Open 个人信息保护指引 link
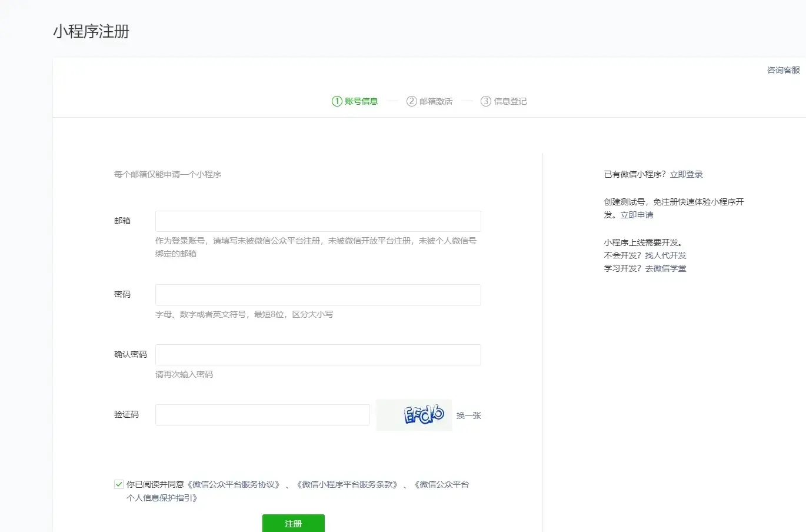This screenshot has height=532, width=806. point(162,498)
